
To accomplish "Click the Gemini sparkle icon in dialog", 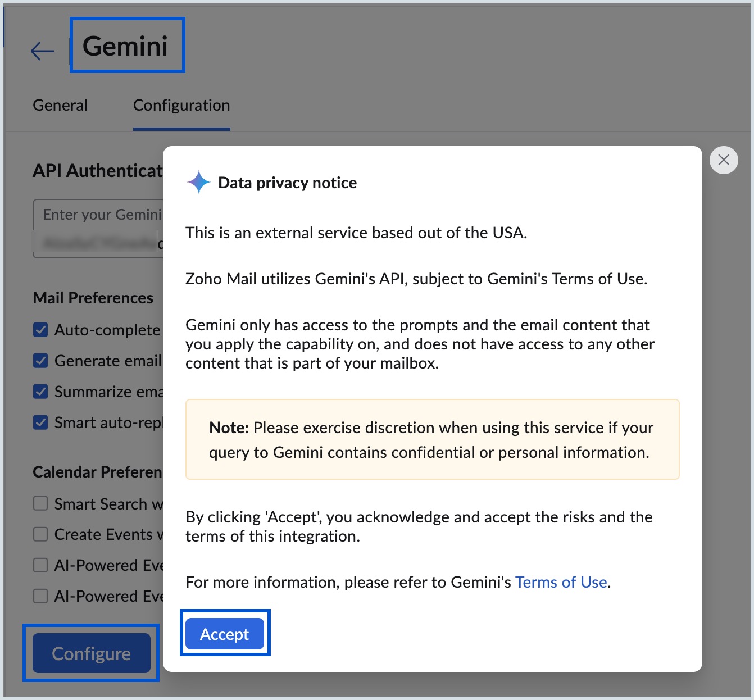I will pyautogui.click(x=197, y=182).
